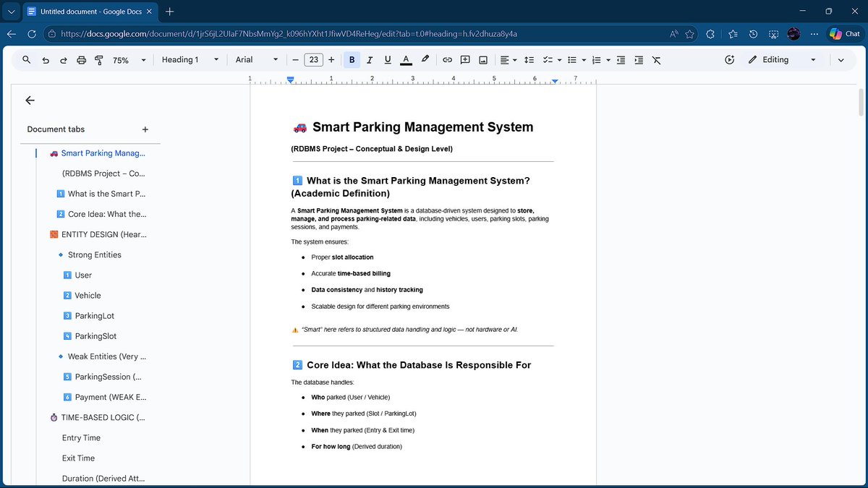Open the Copilot Chat button
Viewport: 868px width, 488px height.
tap(845, 34)
